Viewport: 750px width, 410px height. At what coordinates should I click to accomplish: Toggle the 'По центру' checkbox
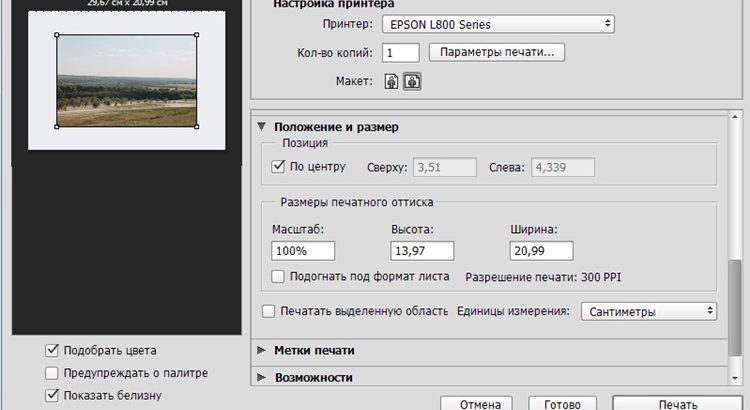click(x=279, y=166)
